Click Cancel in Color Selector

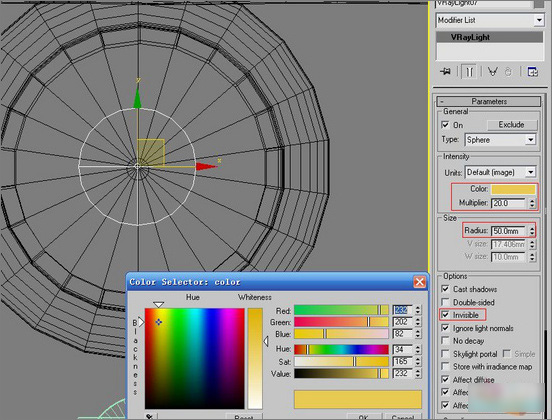[403, 417]
